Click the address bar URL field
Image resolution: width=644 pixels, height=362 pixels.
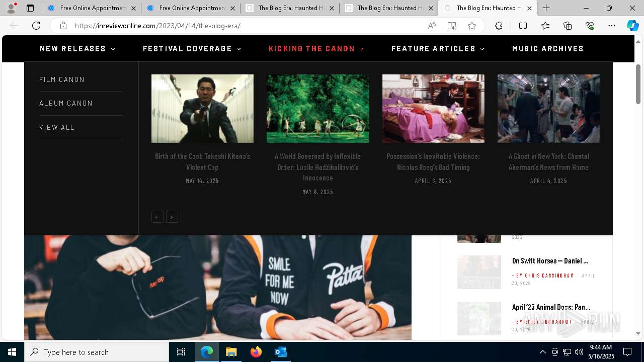click(x=247, y=26)
